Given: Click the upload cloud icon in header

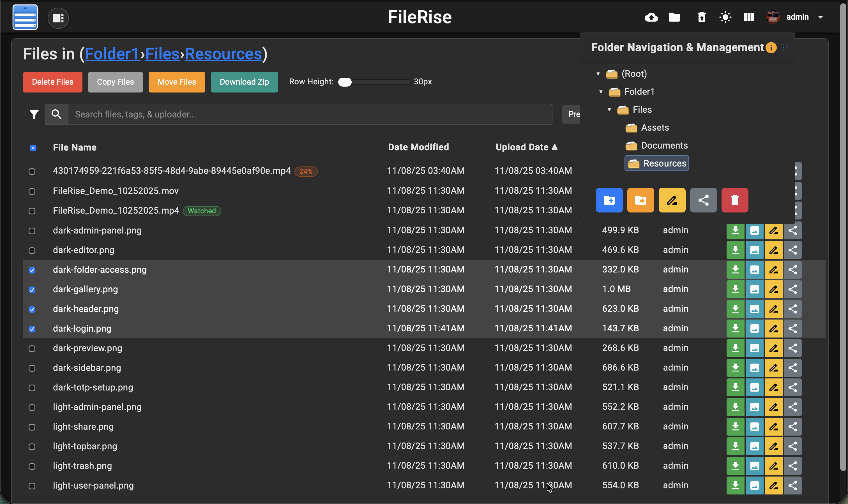Looking at the screenshot, I should click(x=651, y=17).
